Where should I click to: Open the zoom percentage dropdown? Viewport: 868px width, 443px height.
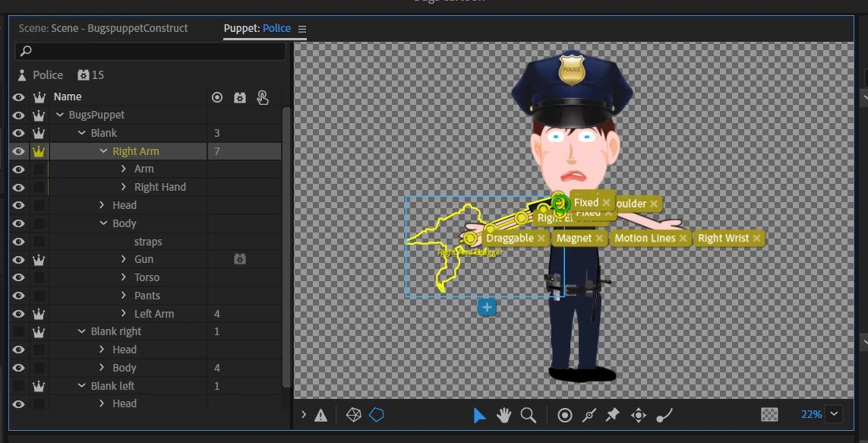[834, 413]
